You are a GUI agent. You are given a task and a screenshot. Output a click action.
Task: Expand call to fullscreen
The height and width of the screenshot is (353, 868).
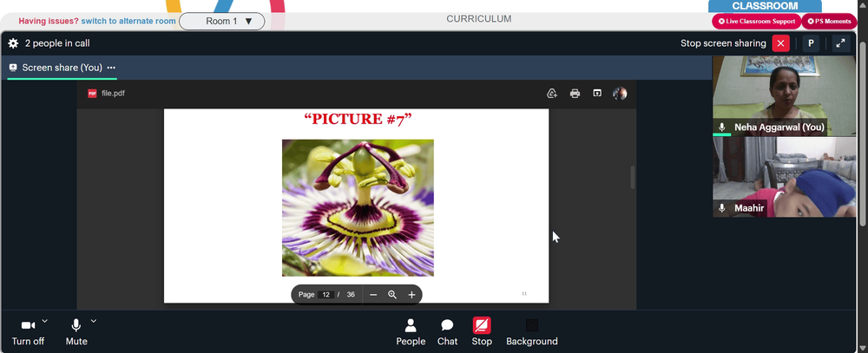841,43
